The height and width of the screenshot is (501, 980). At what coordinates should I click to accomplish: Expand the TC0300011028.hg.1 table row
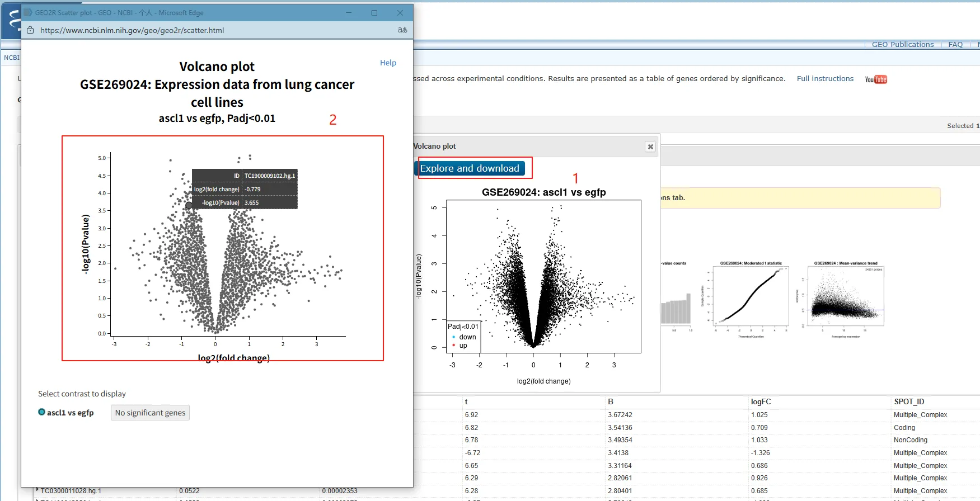click(x=37, y=490)
